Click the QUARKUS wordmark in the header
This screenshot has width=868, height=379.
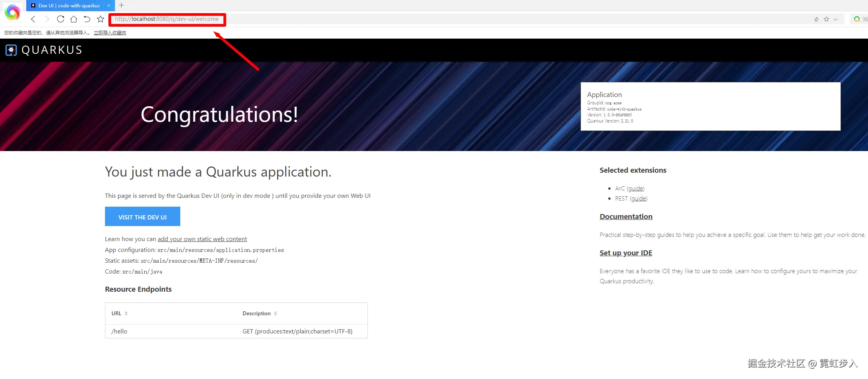point(52,50)
